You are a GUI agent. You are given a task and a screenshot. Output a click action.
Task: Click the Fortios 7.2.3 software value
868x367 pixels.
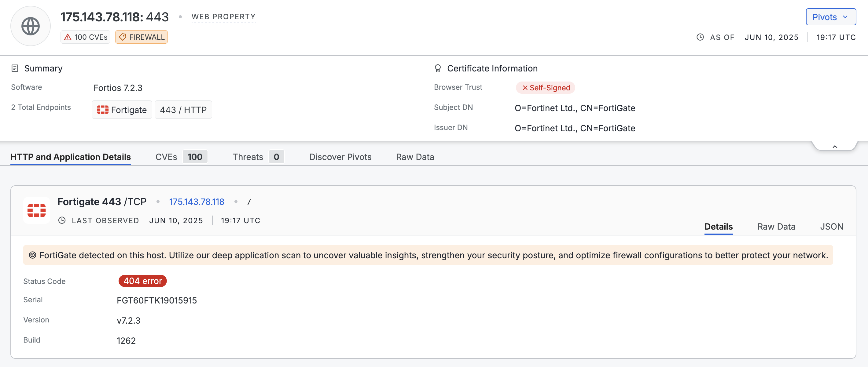(x=118, y=88)
